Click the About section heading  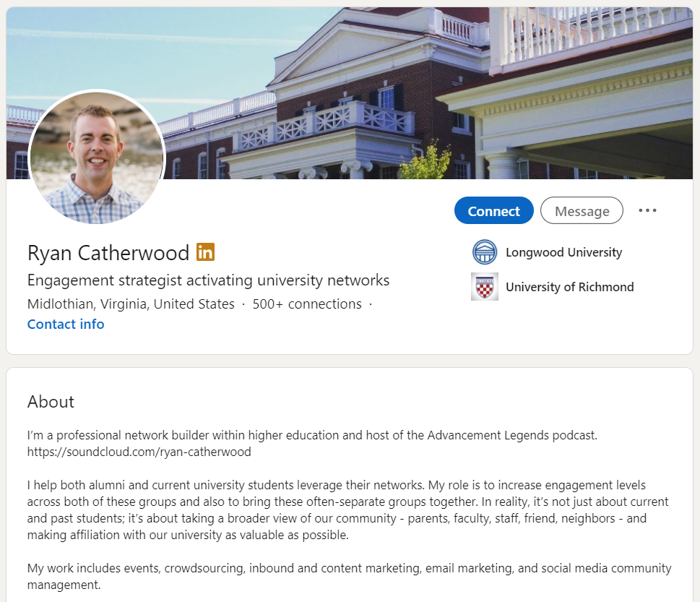click(x=51, y=402)
